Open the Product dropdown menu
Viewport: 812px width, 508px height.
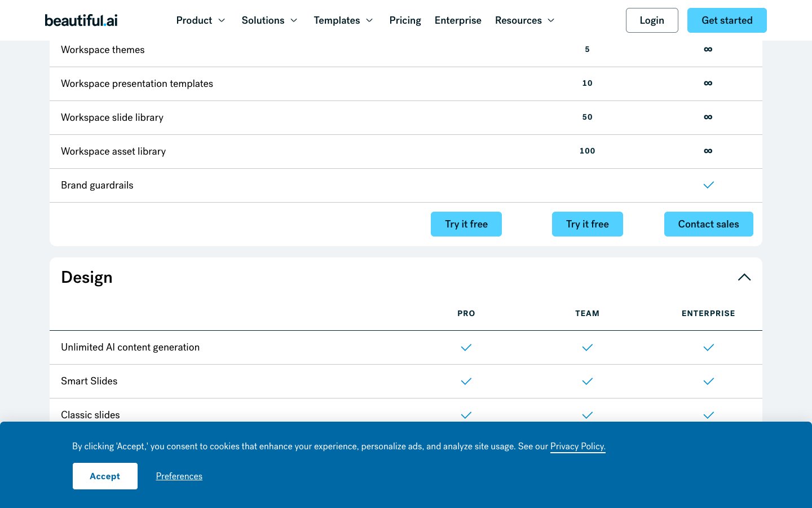coord(201,20)
